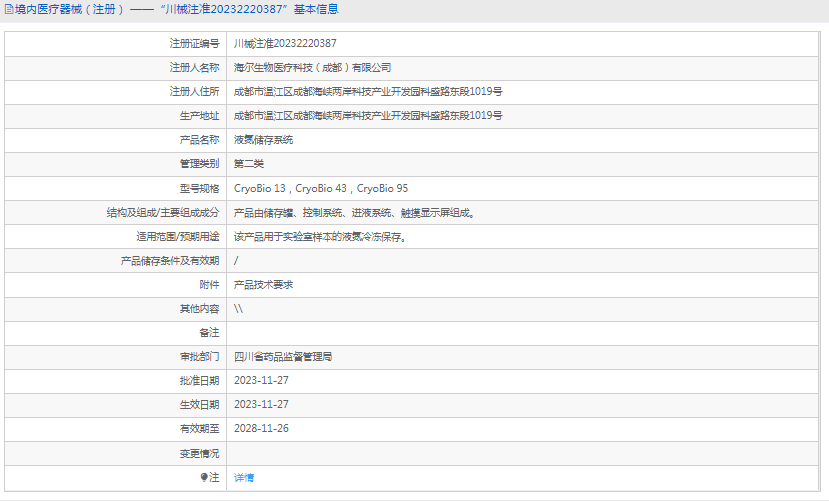The image size is (829, 501).
Task: Click the 产品储存条件及有效期 label
Action: coord(170,261)
